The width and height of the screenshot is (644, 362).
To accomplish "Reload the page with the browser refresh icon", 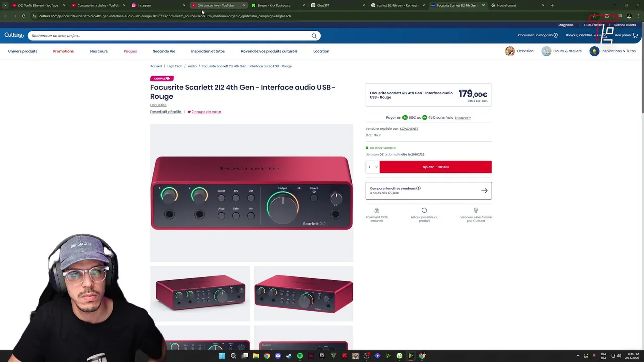I will (23, 16).
